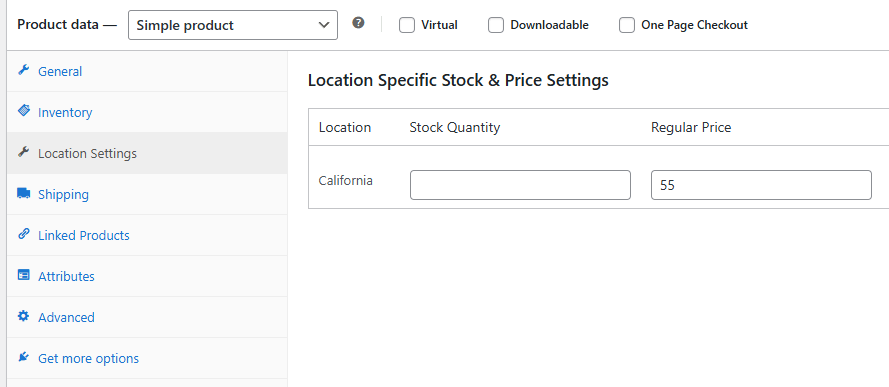Click the California Regular Price field showing 55
Viewport: 889px width, 387px height.
coord(761,185)
